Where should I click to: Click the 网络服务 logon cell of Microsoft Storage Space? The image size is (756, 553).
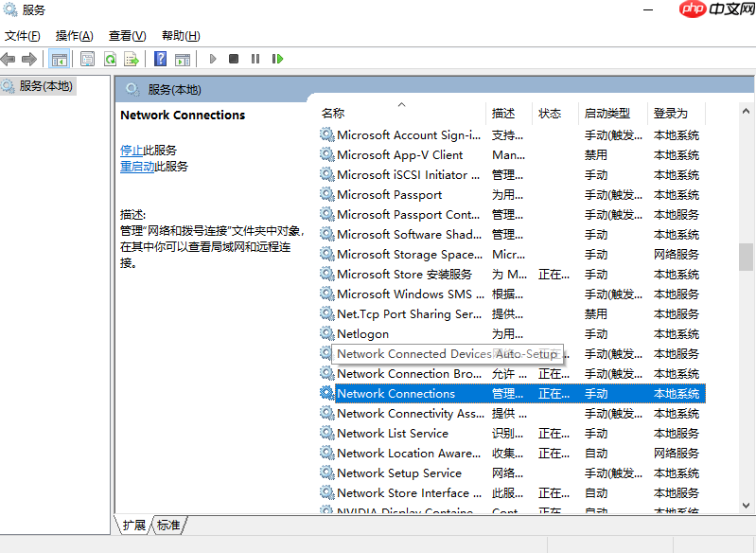point(676,255)
